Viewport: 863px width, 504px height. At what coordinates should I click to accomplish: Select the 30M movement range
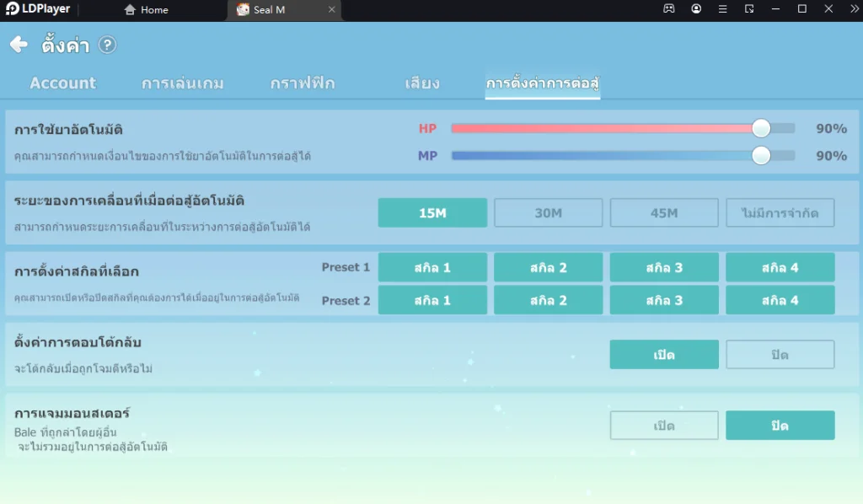point(548,213)
